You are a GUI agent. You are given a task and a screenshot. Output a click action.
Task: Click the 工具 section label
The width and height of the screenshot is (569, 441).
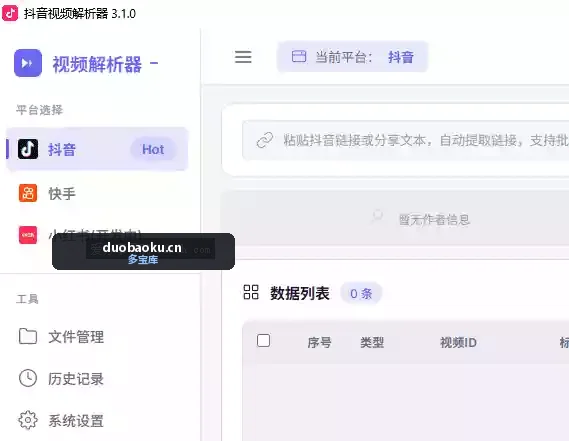27,299
